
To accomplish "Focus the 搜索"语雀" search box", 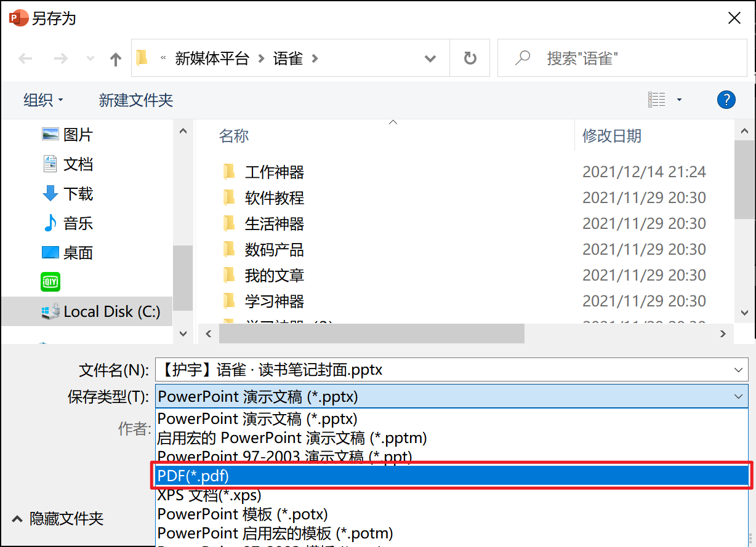I will (x=622, y=58).
